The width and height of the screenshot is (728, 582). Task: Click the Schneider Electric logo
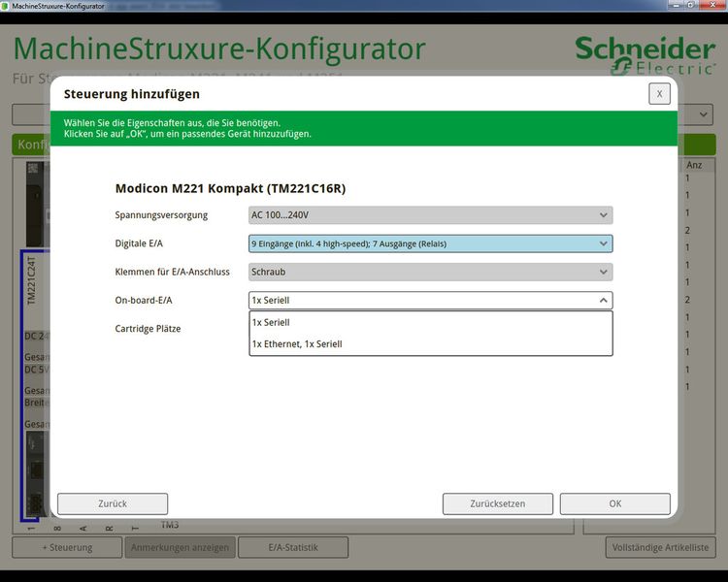click(645, 55)
